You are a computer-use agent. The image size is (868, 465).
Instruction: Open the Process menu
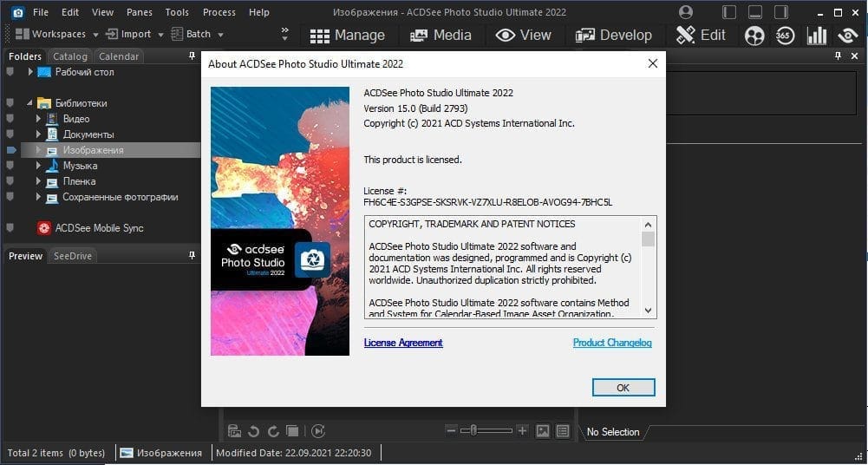pos(219,11)
